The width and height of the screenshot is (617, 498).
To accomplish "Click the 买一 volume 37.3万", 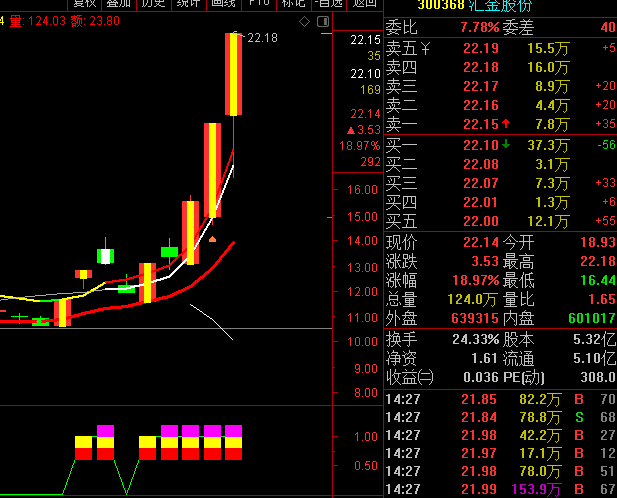I will pos(548,146).
